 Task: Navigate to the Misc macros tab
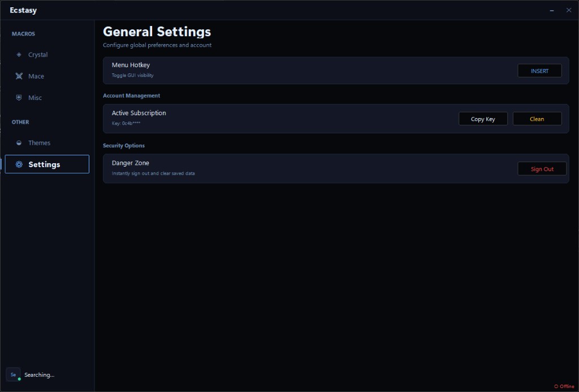(x=35, y=97)
